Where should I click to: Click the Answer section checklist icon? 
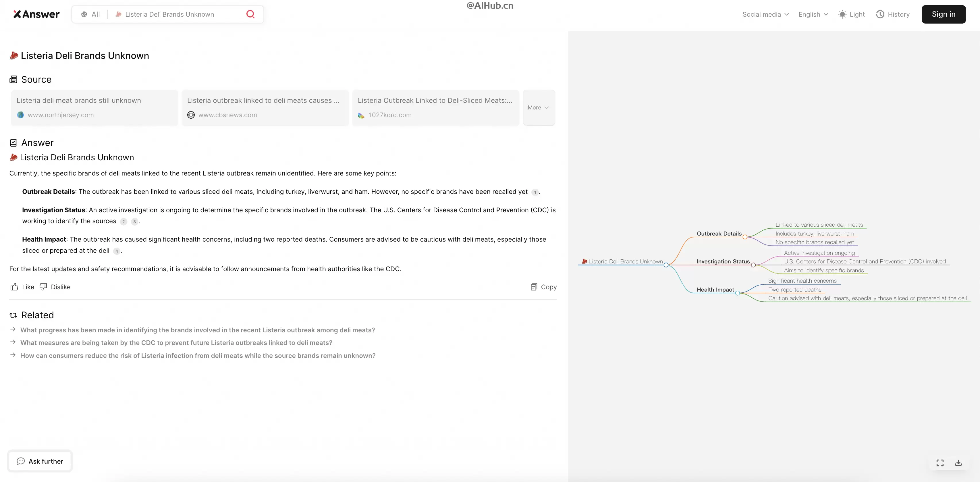pos(13,143)
